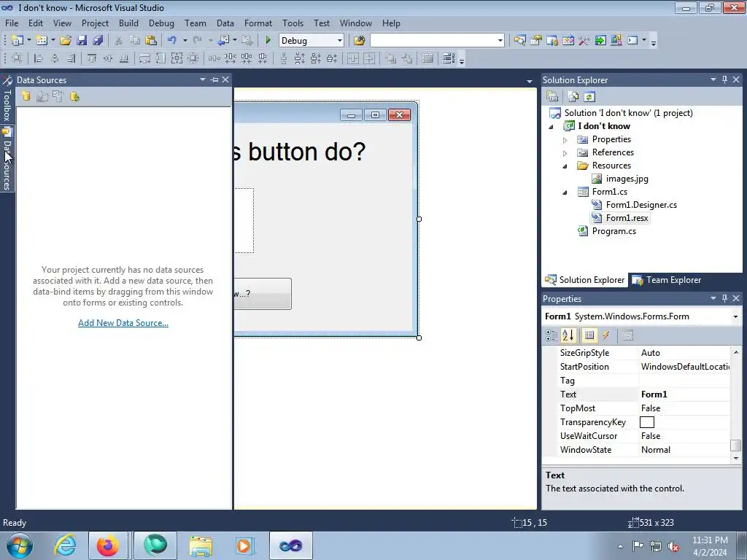Screen dimensions: 747x560
Task: Toggle auto-hide pin on Data Sources panel
Action: click(x=214, y=80)
